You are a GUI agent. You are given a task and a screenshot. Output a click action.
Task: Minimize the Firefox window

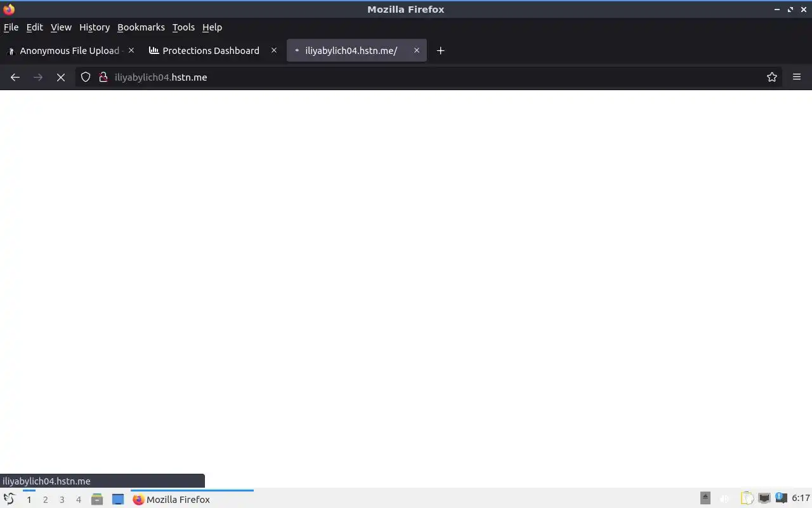pyautogui.click(x=777, y=10)
